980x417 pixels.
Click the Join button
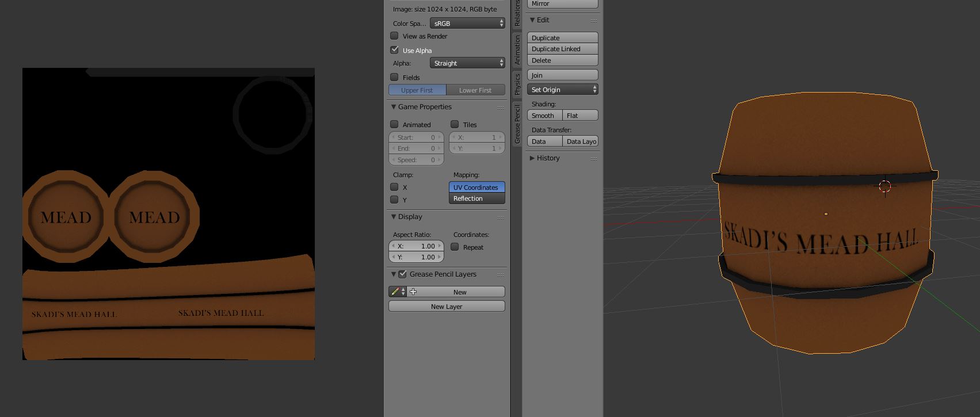pos(563,75)
